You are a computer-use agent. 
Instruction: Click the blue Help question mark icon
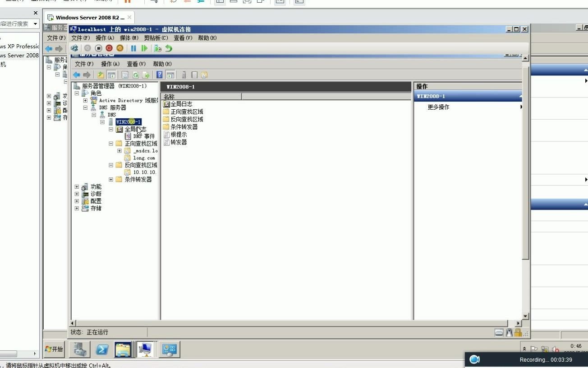[x=159, y=75]
